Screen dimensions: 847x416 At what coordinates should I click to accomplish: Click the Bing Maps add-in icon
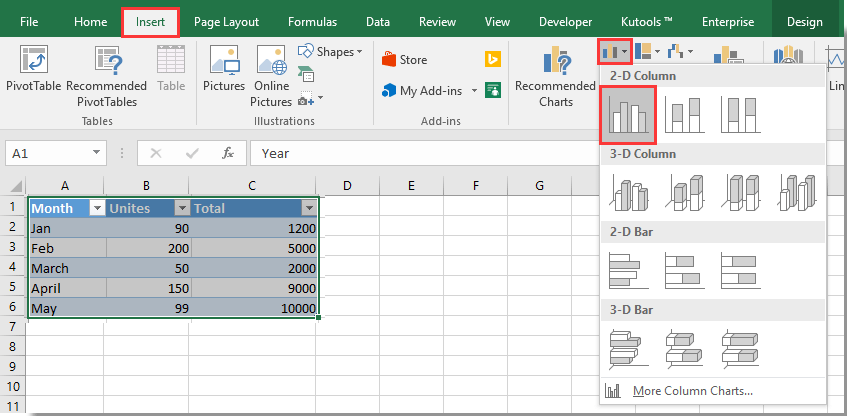pos(492,60)
